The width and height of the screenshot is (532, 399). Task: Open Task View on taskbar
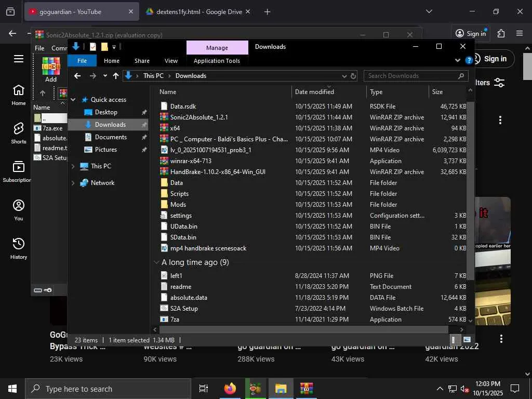[x=203, y=389]
